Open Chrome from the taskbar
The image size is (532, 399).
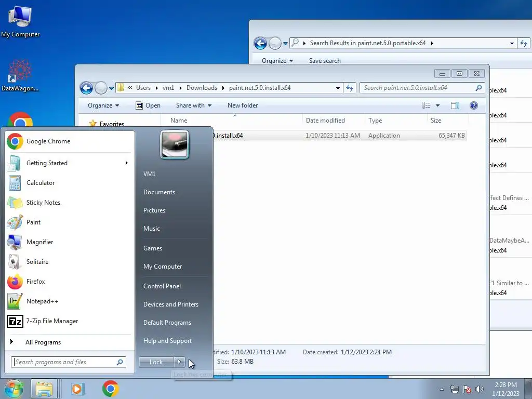[x=110, y=389]
